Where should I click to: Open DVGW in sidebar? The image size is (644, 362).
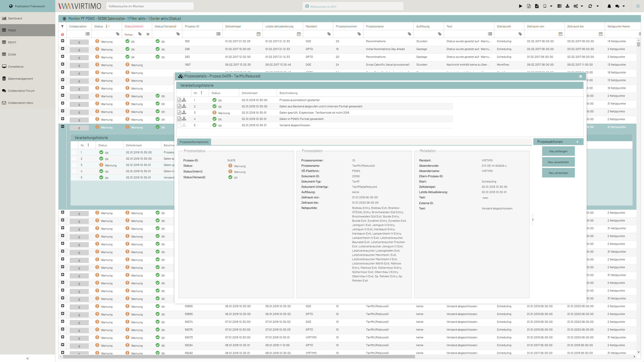click(x=28, y=54)
